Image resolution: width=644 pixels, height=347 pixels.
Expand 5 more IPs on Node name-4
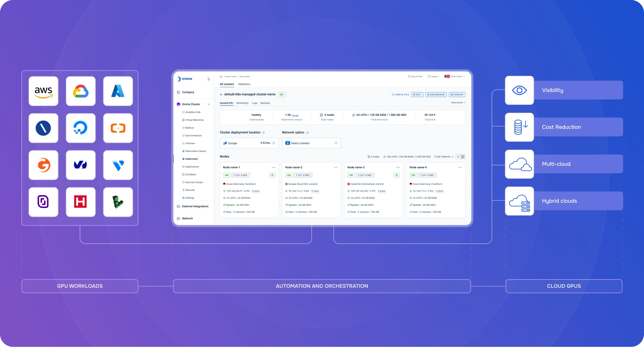[x=440, y=191]
